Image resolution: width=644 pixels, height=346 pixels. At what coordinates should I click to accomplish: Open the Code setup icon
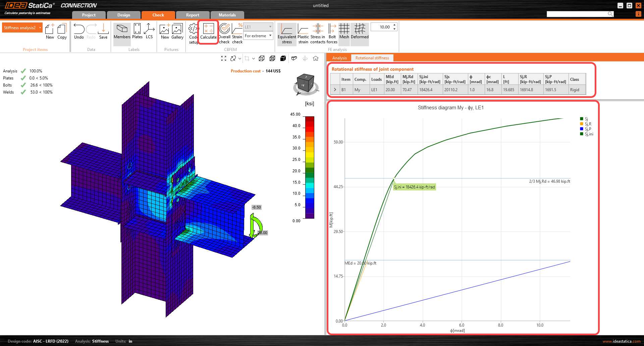(193, 33)
